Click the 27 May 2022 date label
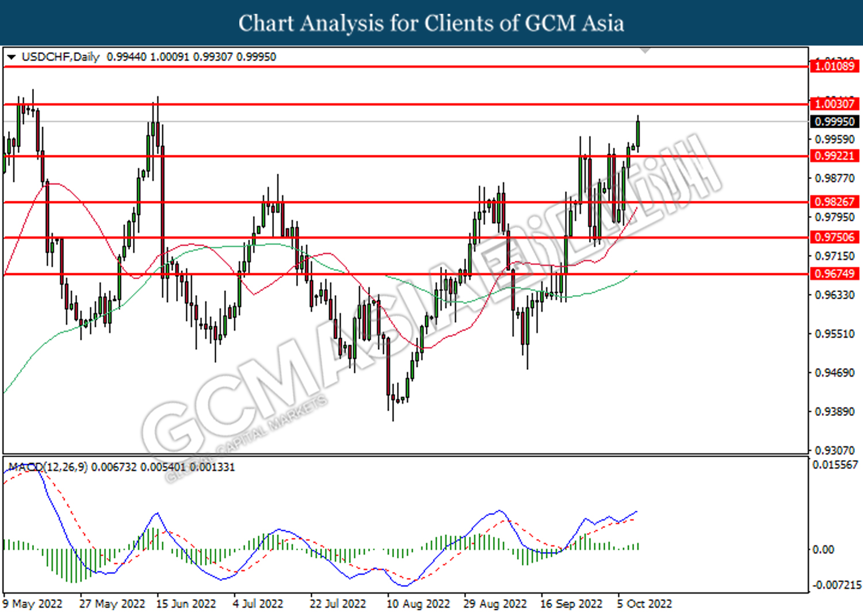The width and height of the screenshot is (863, 616). pyautogui.click(x=112, y=604)
